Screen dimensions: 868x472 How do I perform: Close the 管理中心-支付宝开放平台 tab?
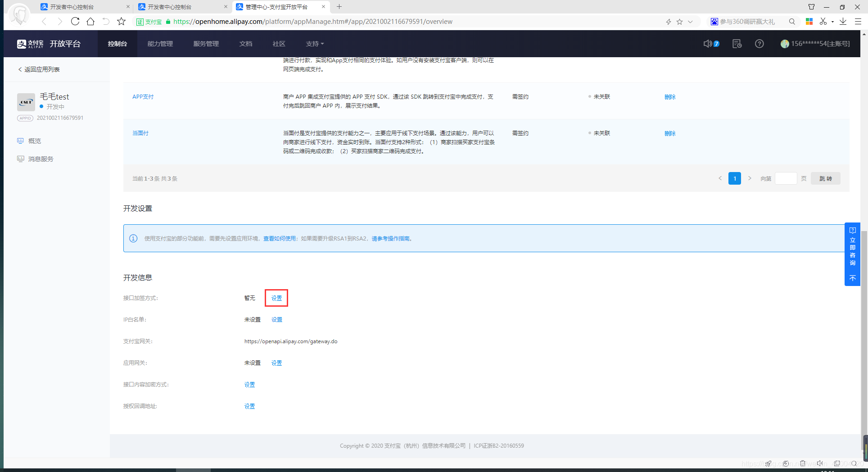click(323, 7)
